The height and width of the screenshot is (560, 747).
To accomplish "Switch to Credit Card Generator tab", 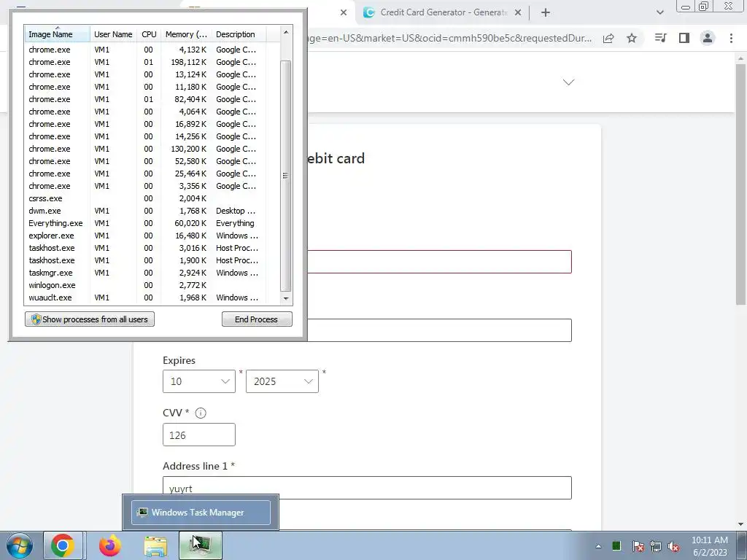I will pyautogui.click(x=443, y=12).
